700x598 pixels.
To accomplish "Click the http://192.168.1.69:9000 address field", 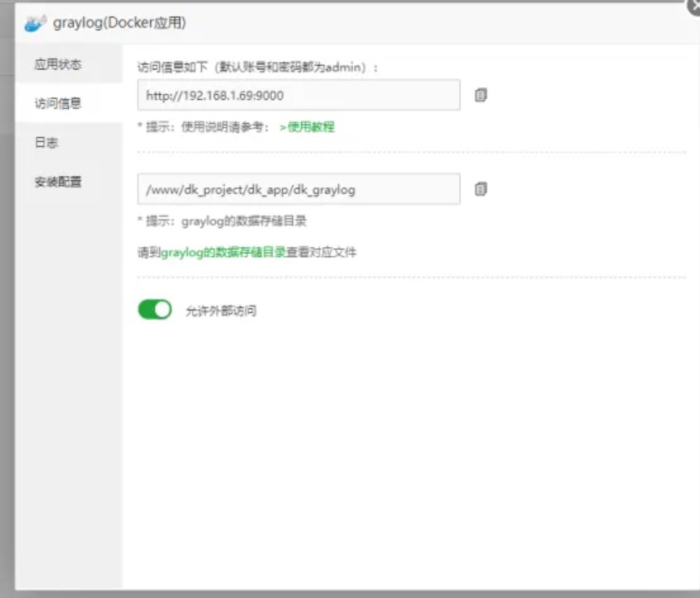I will coord(298,95).
